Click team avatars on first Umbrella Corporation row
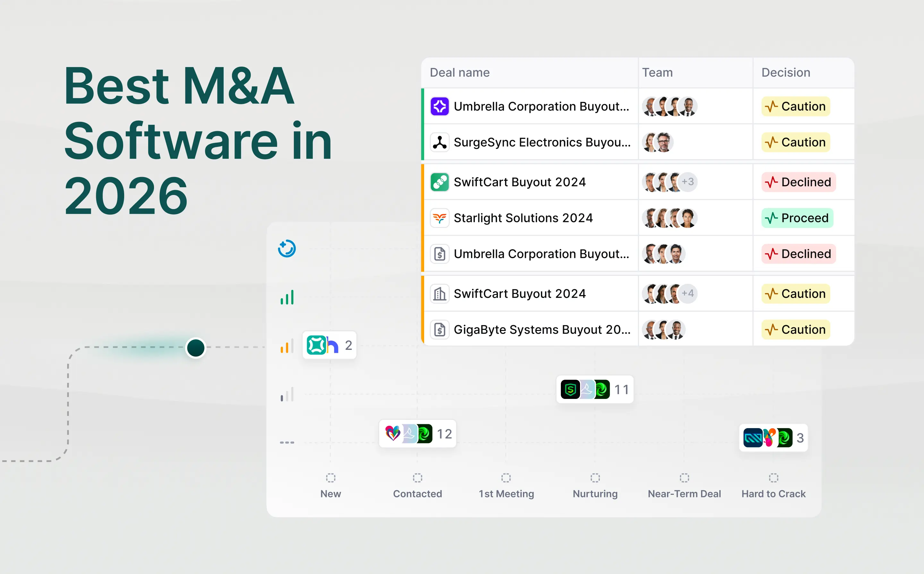924x574 pixels. (670, 106)
